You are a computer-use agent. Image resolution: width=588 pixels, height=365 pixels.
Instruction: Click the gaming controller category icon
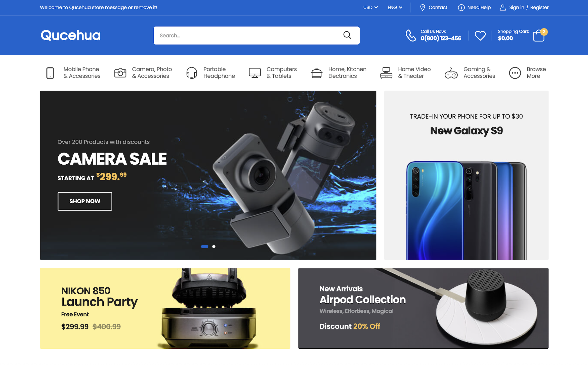tap(451, 73)
